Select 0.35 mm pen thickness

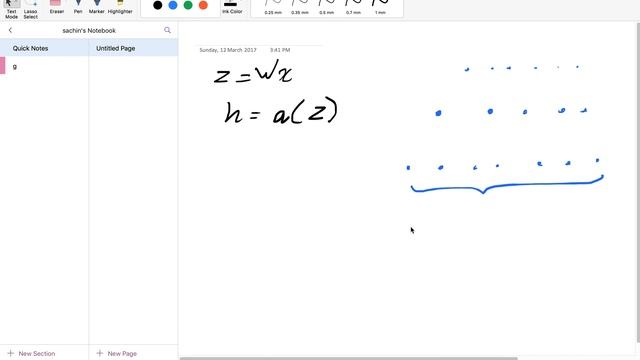click(x=300, y=8)
